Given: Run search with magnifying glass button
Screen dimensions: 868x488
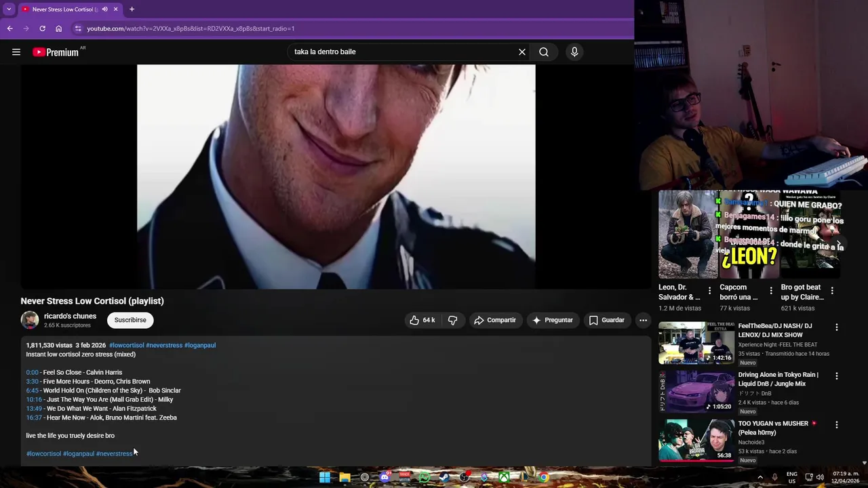Looking at the screenshot, I should [544, 52].
